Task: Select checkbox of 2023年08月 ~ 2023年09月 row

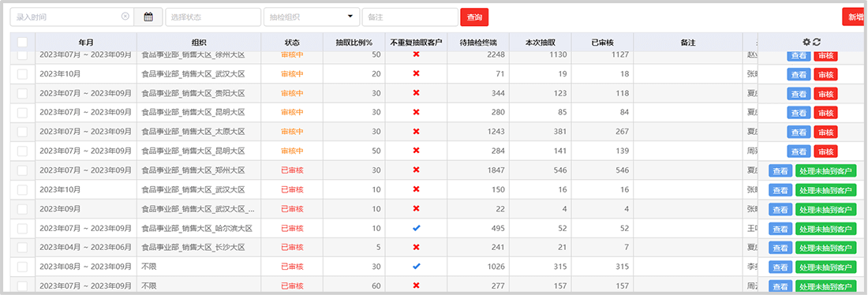Action: tap(22, 267)
